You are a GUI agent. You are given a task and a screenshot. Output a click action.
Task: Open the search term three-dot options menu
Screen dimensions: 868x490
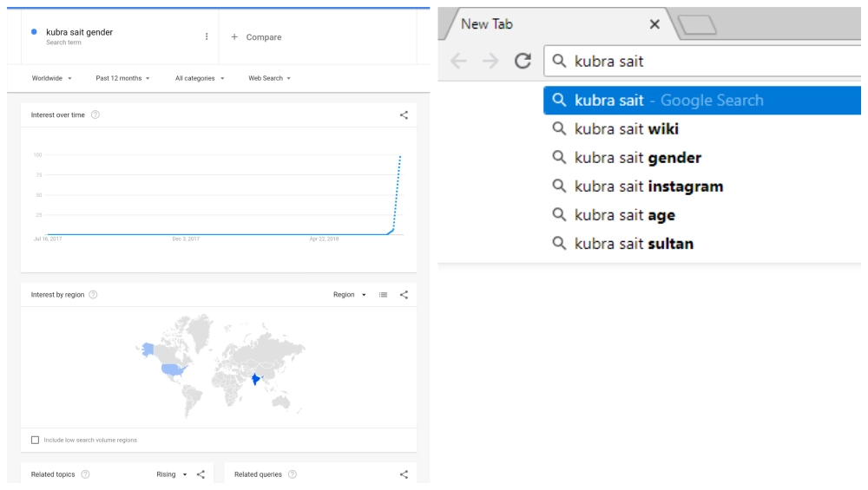(207, 36)
